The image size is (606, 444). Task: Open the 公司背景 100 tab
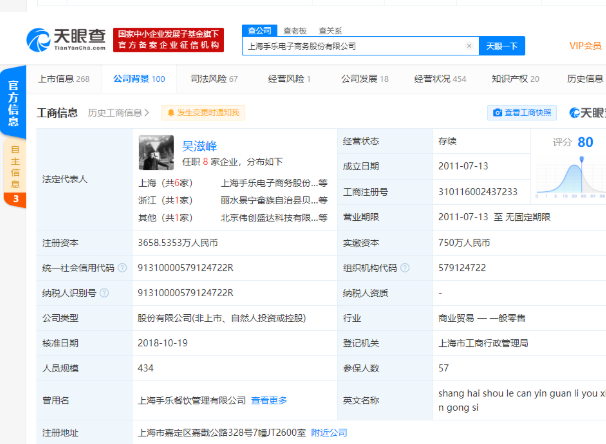pyautogui.click(x=139, y=79)
